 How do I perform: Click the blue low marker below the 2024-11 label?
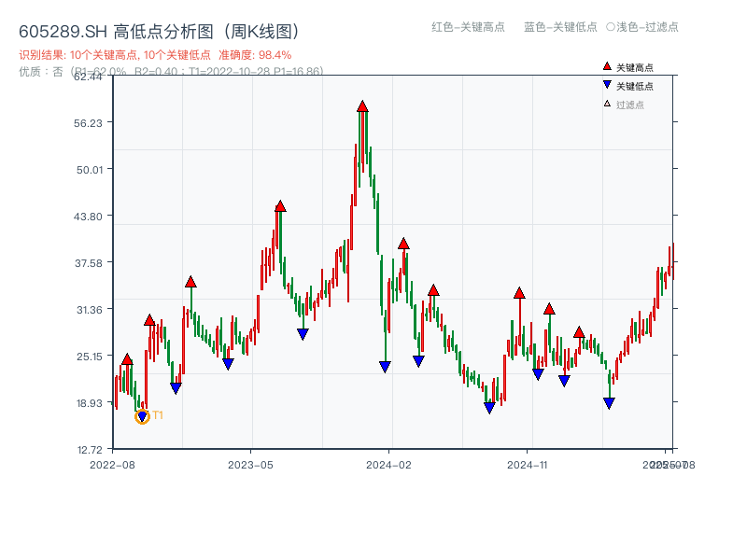click(x=539, y=373)
